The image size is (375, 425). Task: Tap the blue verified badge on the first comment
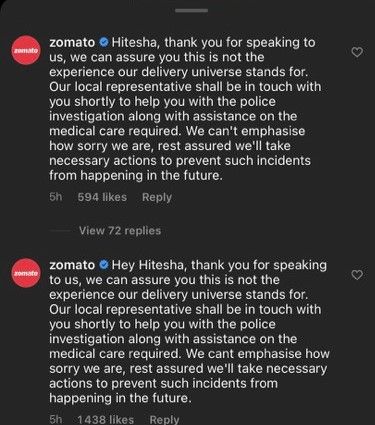pos(104,42)
